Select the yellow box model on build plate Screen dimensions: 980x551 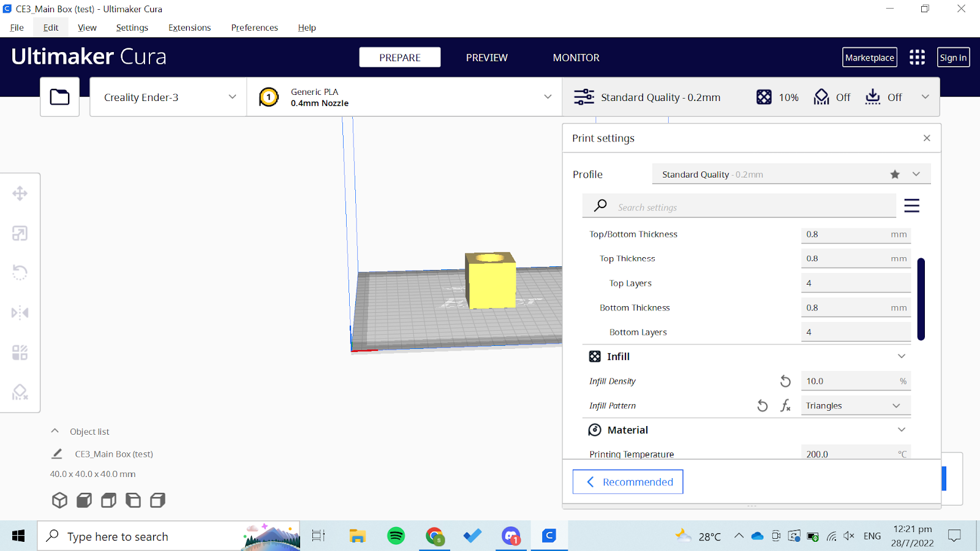pos(490,282)
